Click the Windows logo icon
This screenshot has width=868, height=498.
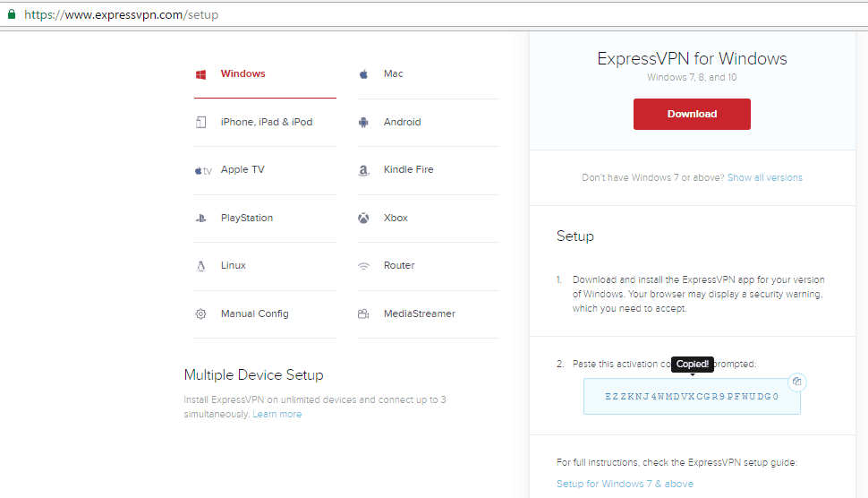click(x=201, y=74)
